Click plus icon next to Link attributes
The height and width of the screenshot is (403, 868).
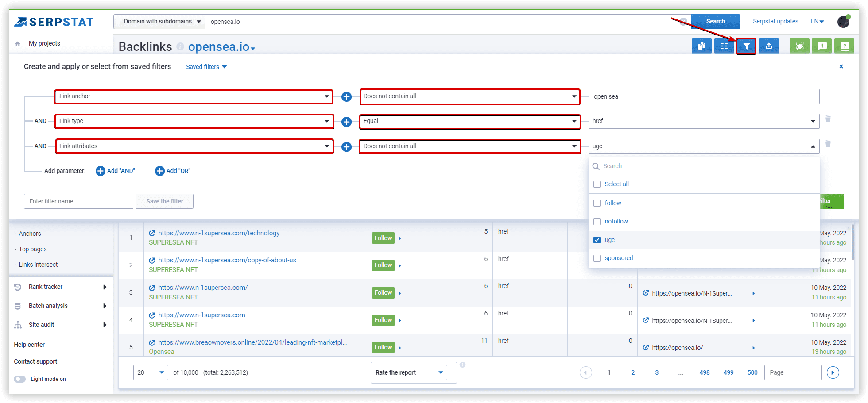346,147
